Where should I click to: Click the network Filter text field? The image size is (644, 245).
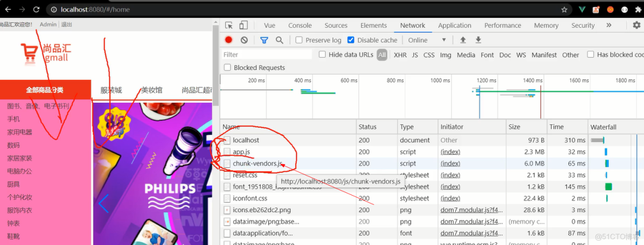pyautogui.click(x=267, y=54)
